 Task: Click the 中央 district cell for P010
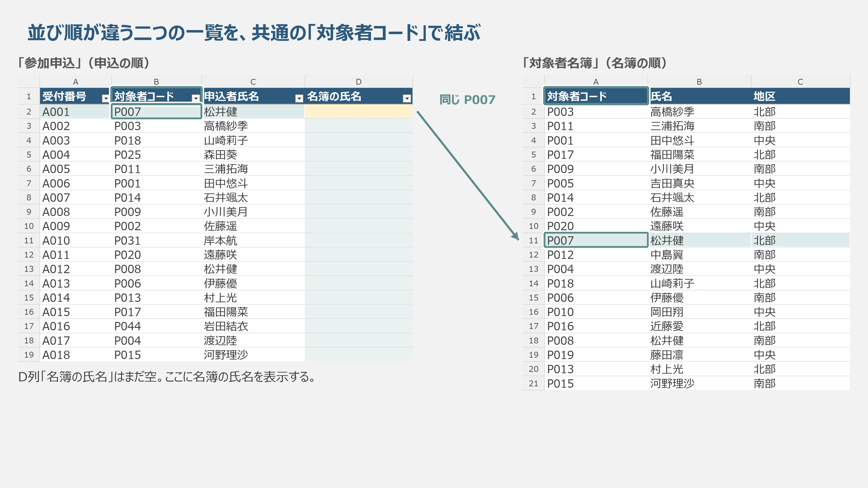[800, 312]
